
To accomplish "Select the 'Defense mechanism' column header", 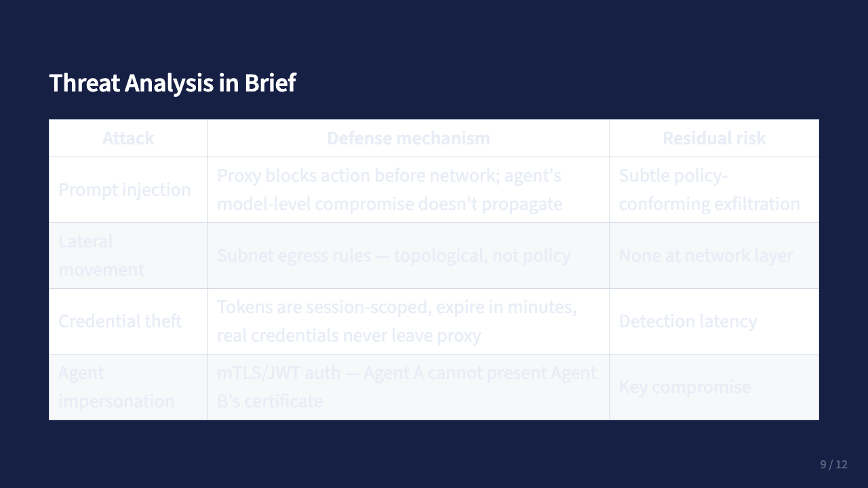I will tap(408, 138).
